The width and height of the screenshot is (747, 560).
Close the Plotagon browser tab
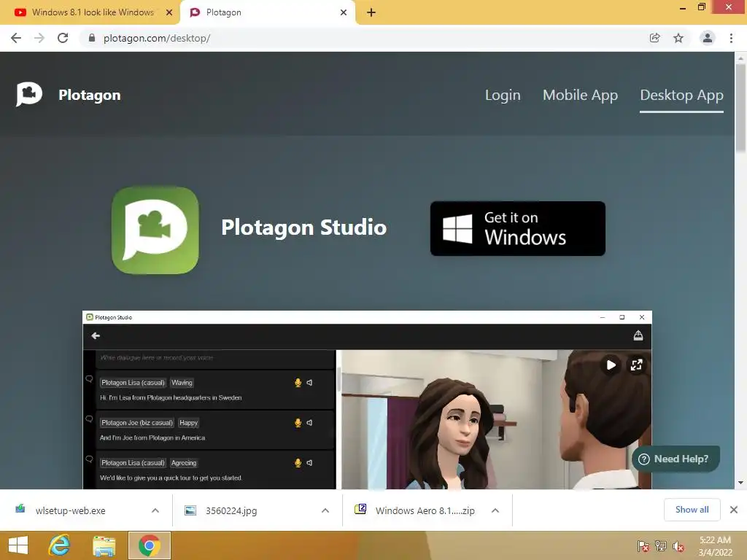click(x=344, y=12)
